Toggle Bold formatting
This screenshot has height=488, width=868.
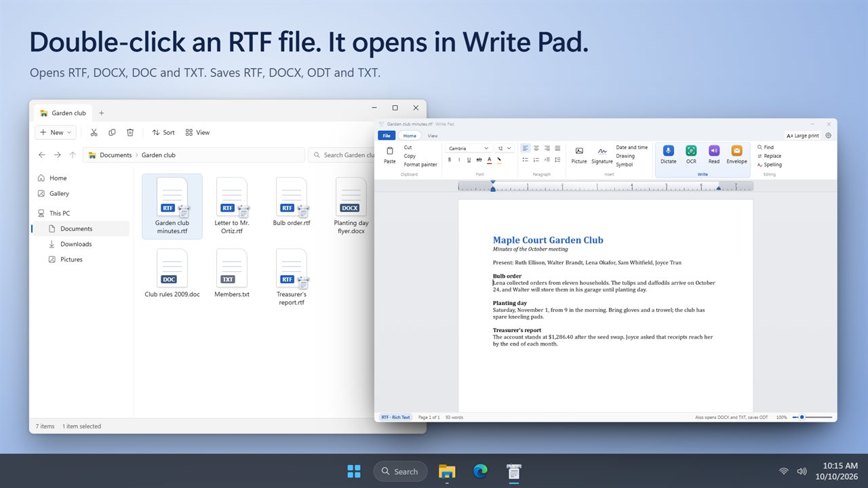(x=449, y=160)
